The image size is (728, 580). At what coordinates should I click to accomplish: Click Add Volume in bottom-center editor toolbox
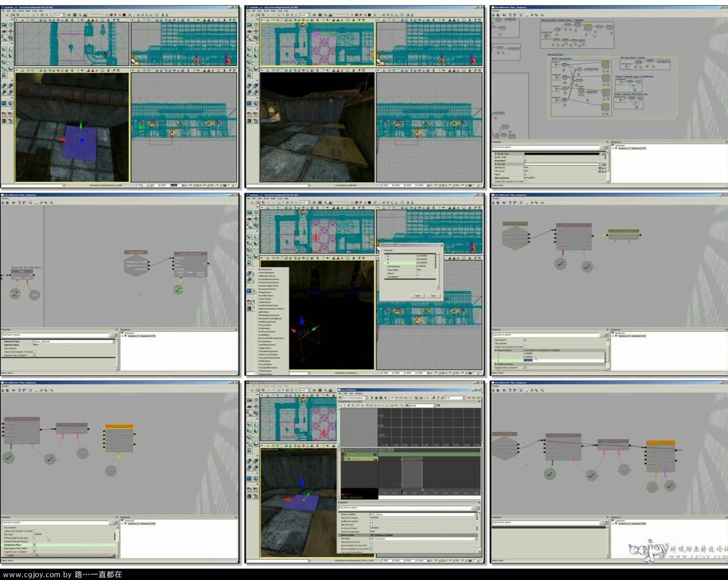256,478
